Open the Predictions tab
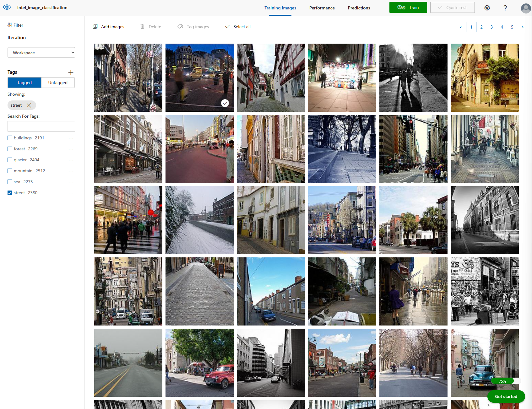Viewport: 532px width, 409px height. 359,8
